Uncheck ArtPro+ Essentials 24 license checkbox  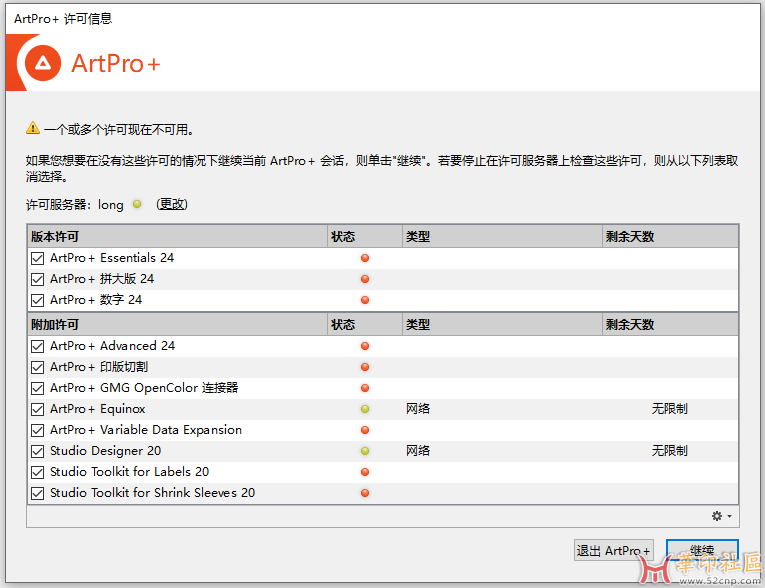click(38, 258)
